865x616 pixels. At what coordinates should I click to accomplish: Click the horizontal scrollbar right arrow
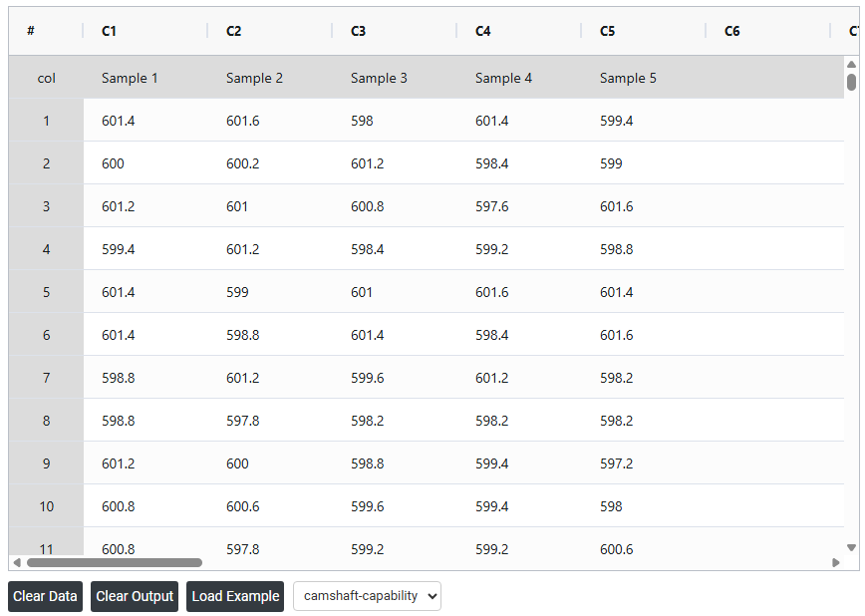836,562
